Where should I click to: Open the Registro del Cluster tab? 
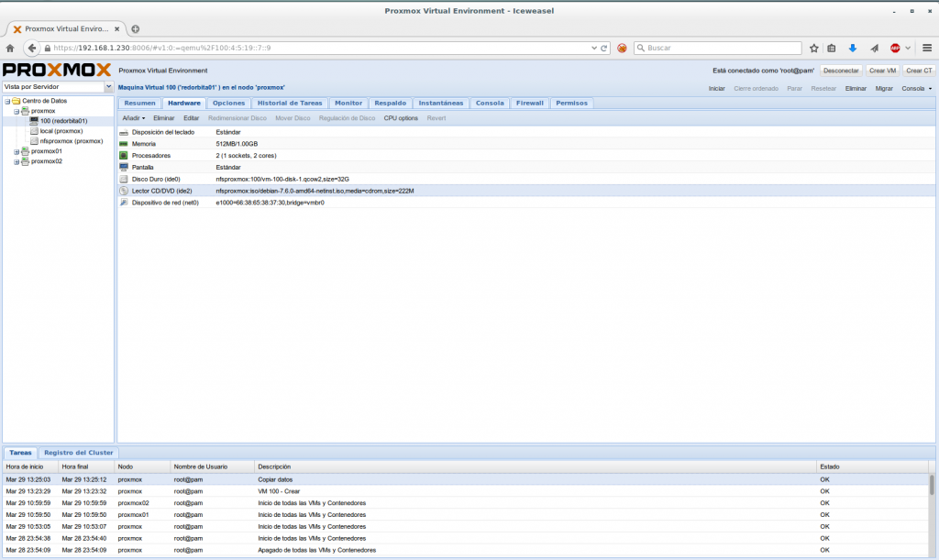79,453
